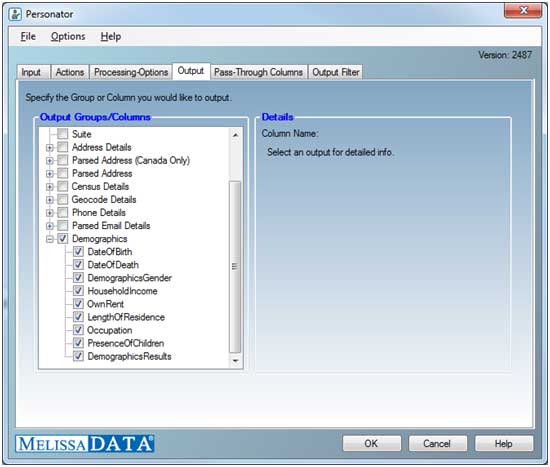
Task: Switch to the Actions tab
Action: click(70, 72)
